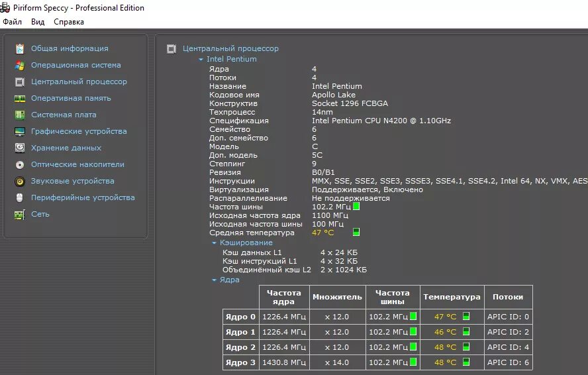Click the Кэширование label
This screenshot has width=588, height=375.
[x=246, y=242]
